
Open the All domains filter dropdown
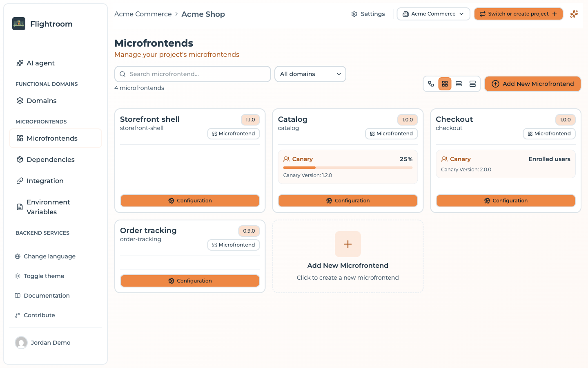point(310,74)
